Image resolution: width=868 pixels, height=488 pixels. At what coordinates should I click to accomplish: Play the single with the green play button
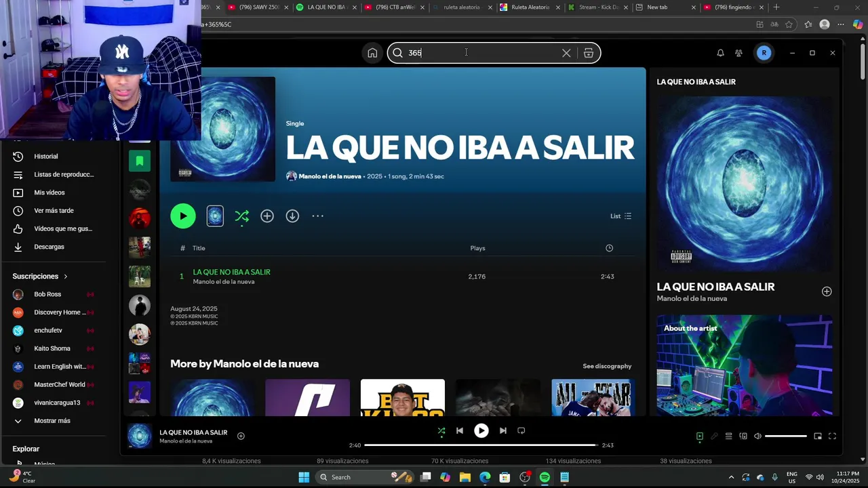click(x=183, y=216)
